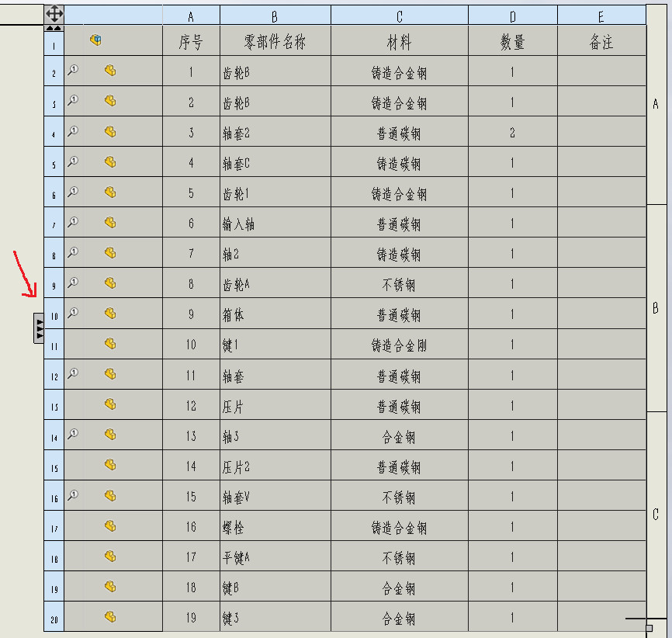Click the magnifier icon in the 齿轮1 row

tap(73, 192)
